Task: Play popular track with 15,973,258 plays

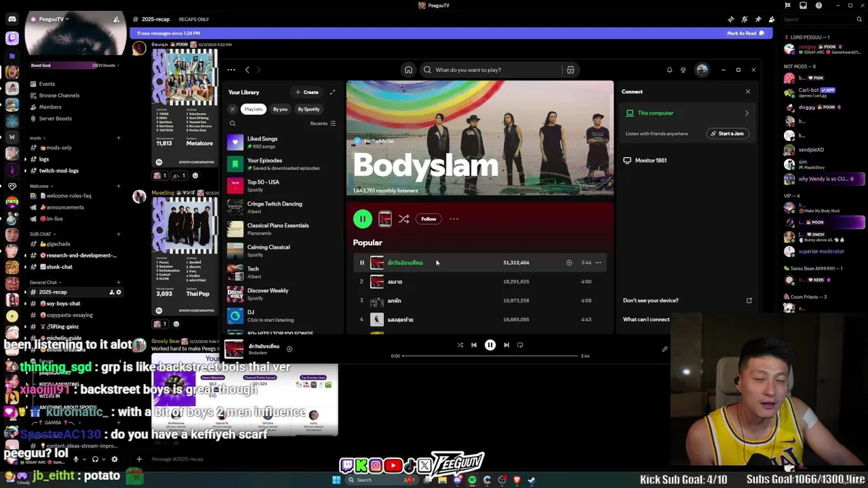Action: [479, 300]
